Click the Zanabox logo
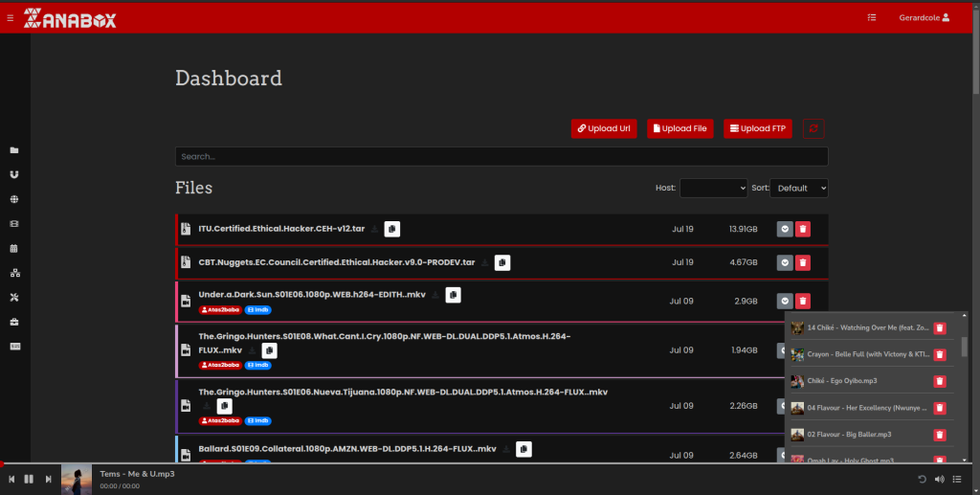Image resolution: width=980 pixels, height=495 pixels. (70, 18)
